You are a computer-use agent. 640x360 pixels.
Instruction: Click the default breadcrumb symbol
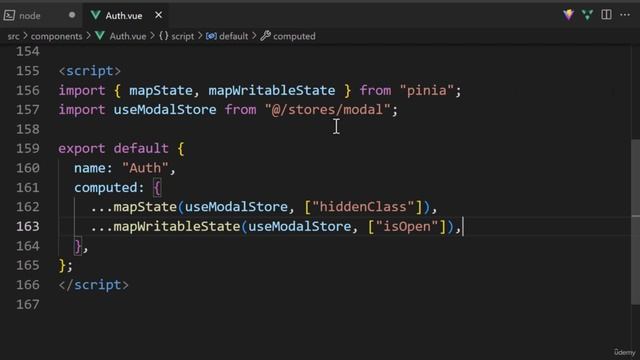click(233, 36)
